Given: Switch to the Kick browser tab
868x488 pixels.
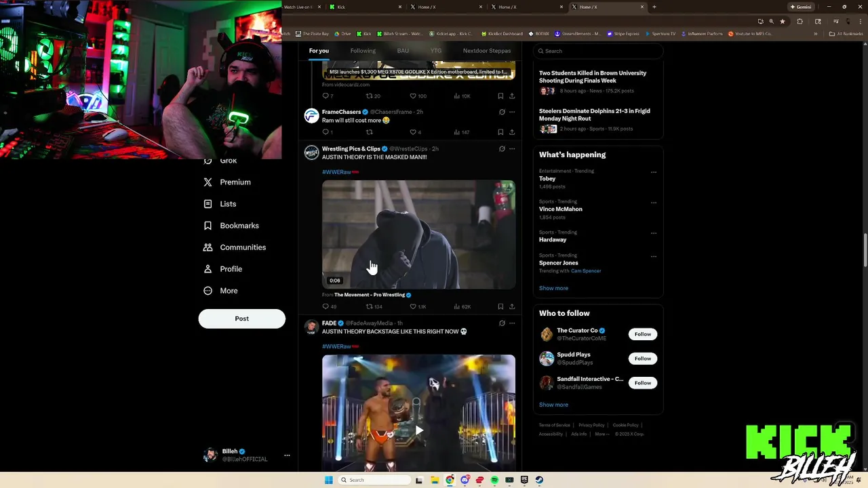Looking at the screenshot, I should coord(365,7).
